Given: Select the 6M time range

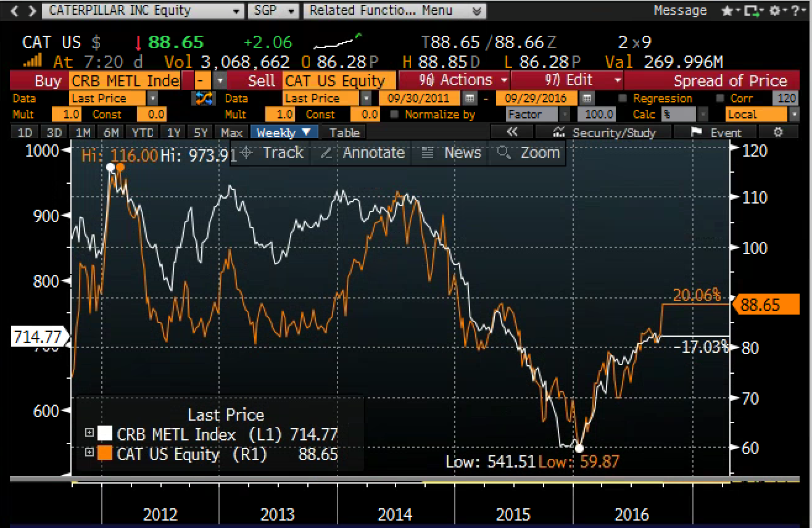Looking at the screenshot, I should point(112,132).
